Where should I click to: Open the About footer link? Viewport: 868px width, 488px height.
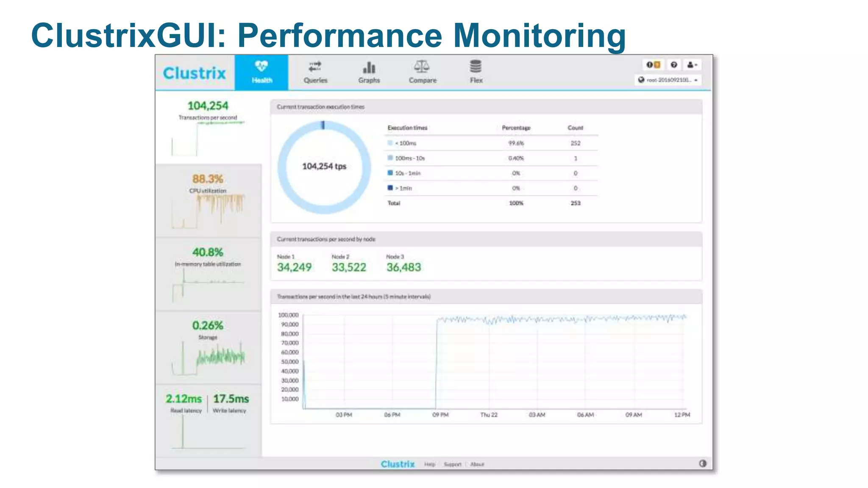(x=477, y=464)
